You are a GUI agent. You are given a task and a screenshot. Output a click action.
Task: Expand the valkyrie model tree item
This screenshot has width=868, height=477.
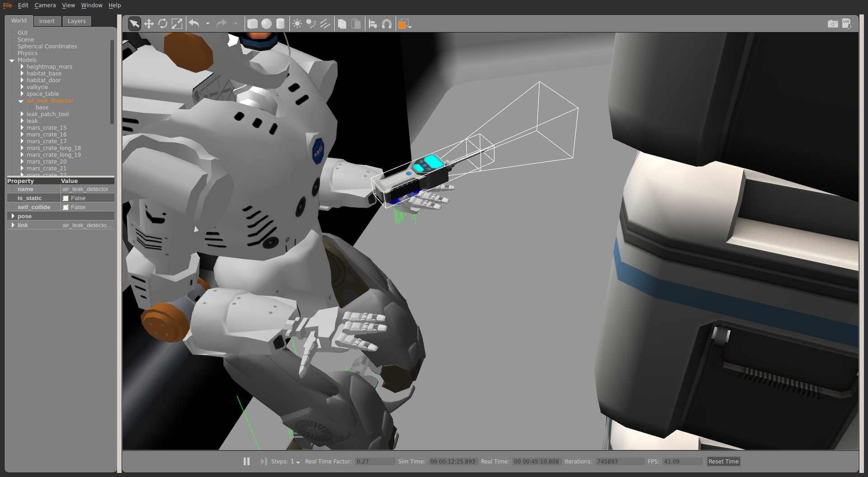(22, 87)
